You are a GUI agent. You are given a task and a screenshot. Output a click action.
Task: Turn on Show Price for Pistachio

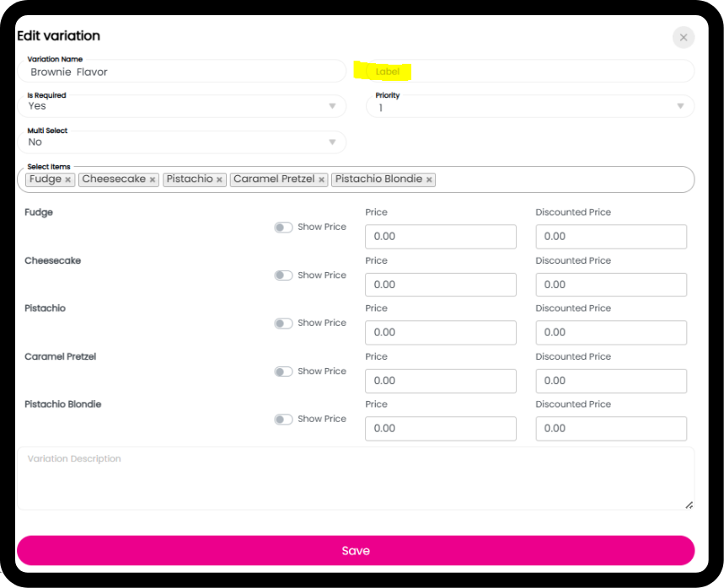tap(283, 323)
